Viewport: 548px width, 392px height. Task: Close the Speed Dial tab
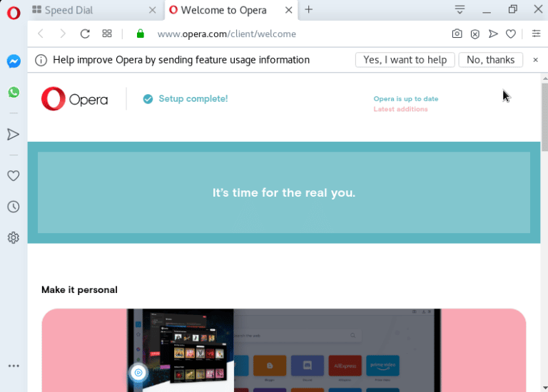pos(153,10)
